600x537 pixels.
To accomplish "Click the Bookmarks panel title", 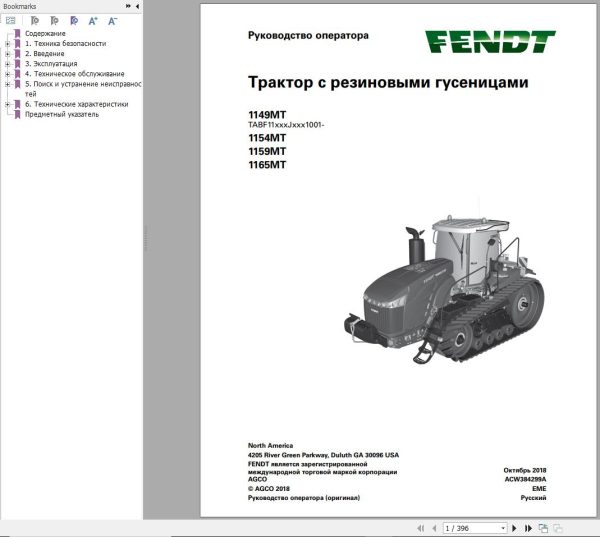I will click(20, 7).
